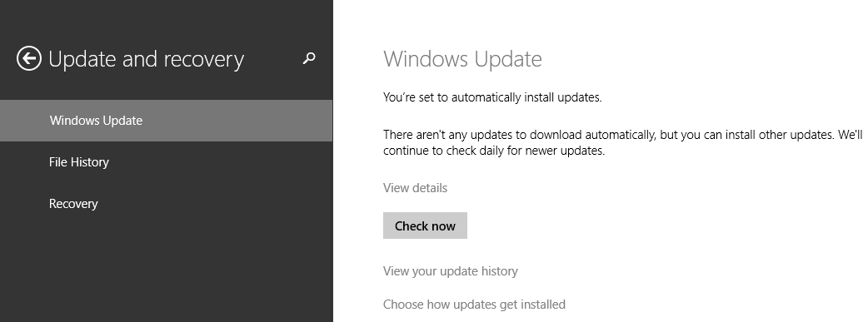Check for new updates now

click(x=425, y=225)
